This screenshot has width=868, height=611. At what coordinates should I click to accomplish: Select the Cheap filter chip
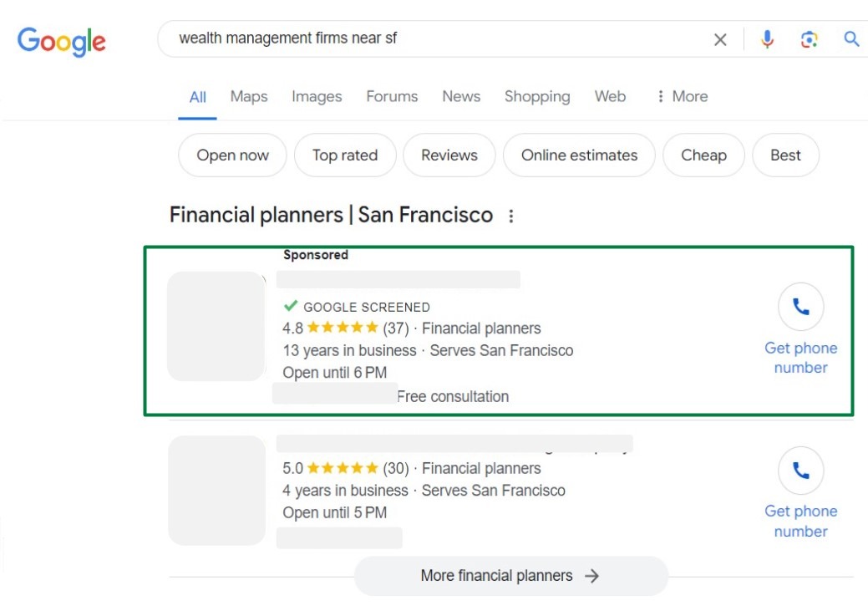(x=703, y=155)
